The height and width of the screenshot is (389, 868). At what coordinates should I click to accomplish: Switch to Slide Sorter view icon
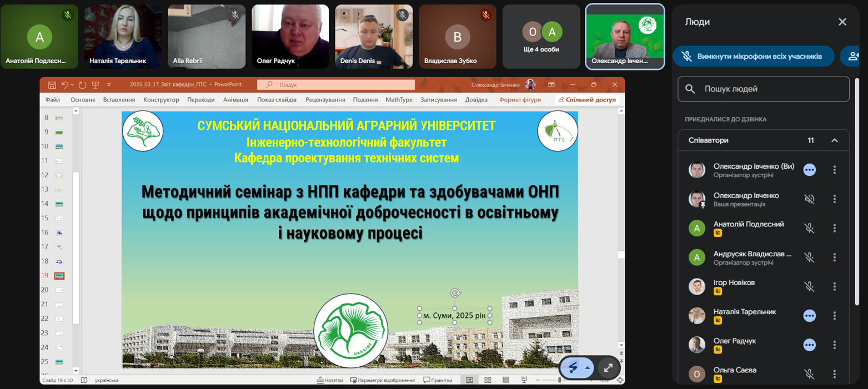[x=488, y=380]
